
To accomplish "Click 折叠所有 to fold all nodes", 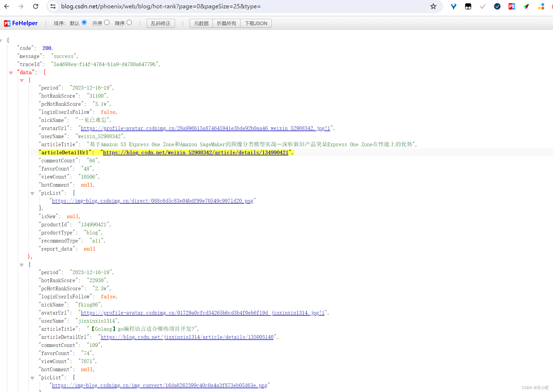I will 226,23.
